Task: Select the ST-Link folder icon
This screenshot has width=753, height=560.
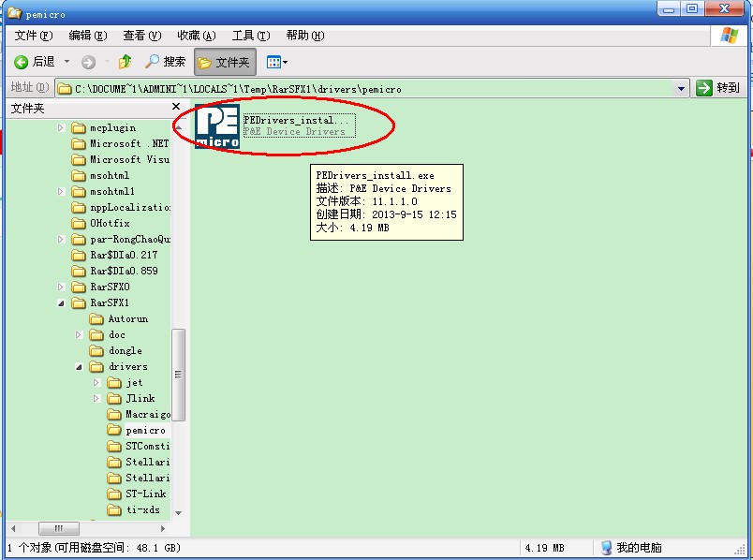Action: pos(114,494)
